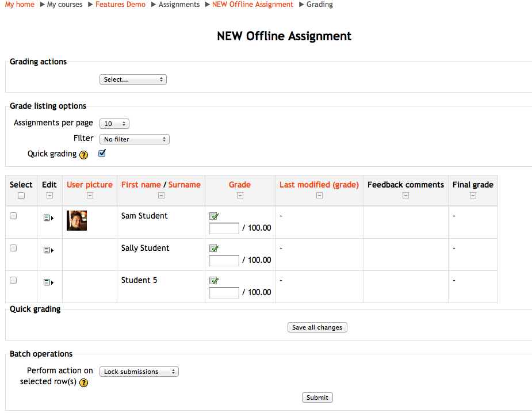Toggle the Quick grading checkbox
This screenshot has height=413, width=532.
[102, 154]
